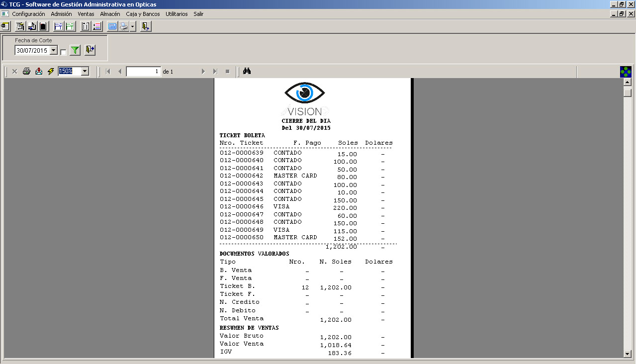Click the Salir menu item
This screenshot has width=636, height=364.
198,14
